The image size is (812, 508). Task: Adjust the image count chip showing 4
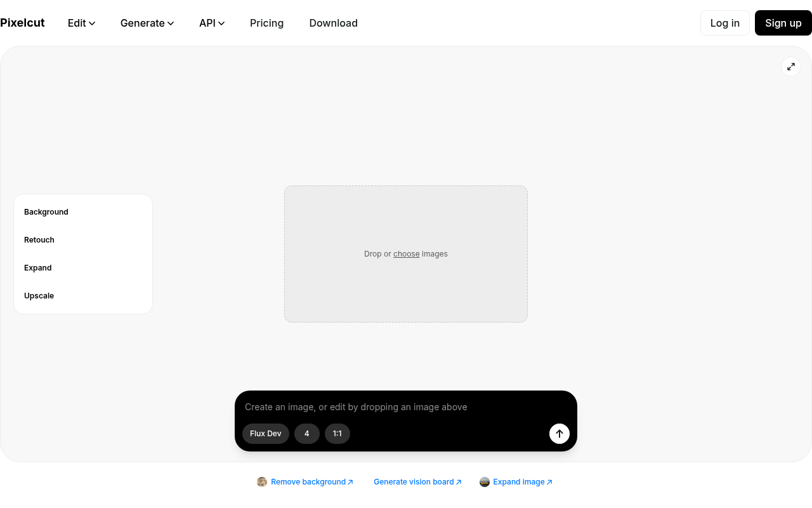306,434
